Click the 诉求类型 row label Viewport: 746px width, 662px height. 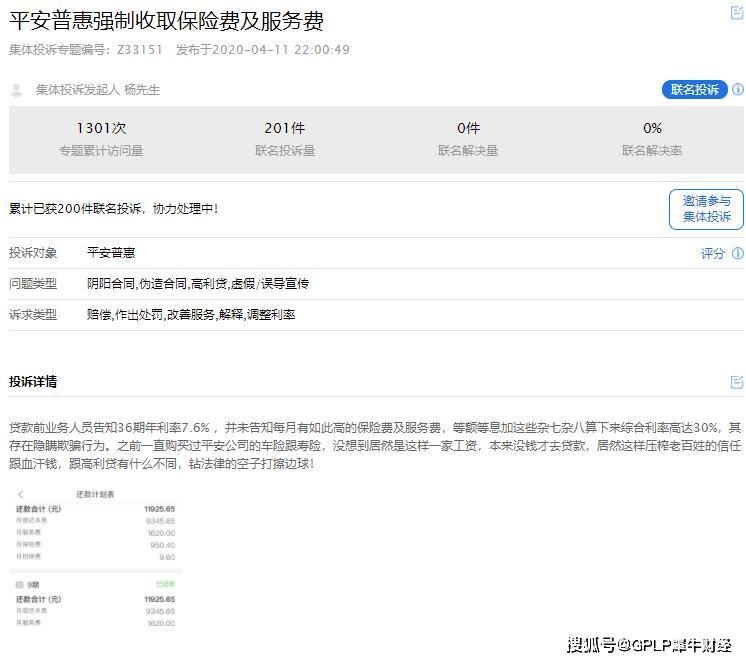coord(33,315)
